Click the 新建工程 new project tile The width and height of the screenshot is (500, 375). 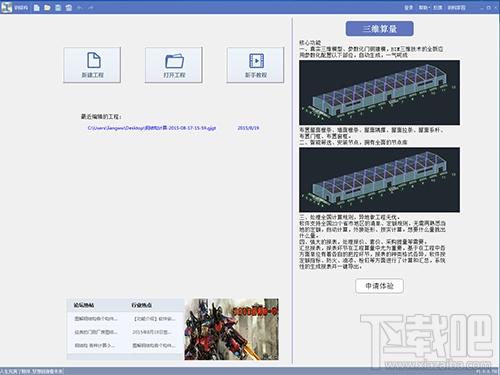tap(92, 65)
